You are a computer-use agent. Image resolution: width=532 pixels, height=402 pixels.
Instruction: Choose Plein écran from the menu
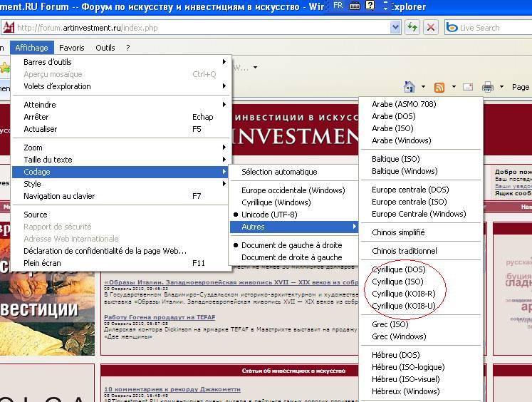tap(42, 263)
